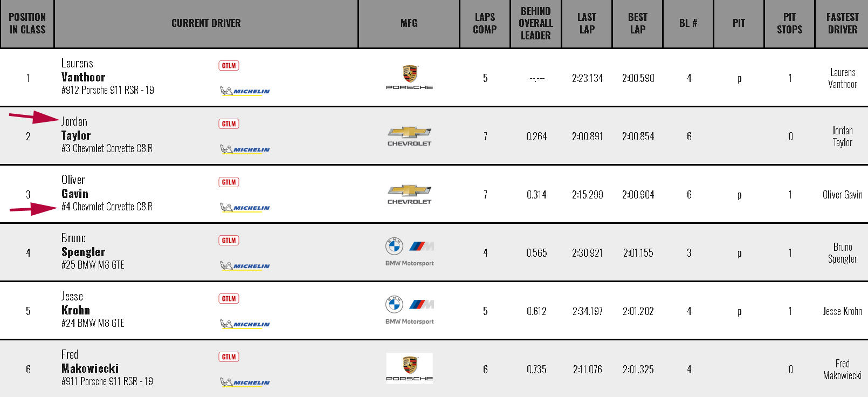
Task: Click the Michelin logo in Jordan Taylor's row
Action: (245, 149)
